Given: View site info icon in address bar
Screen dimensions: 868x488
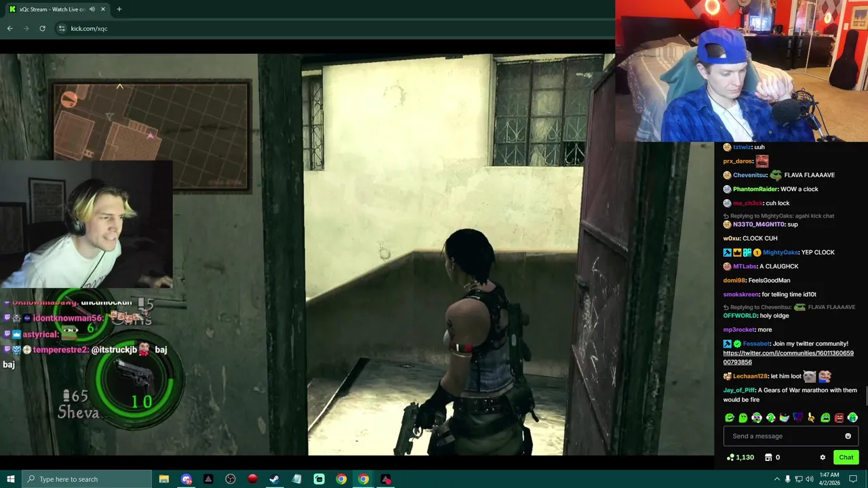Looking at the screenshot, I should (x=62, y=28).
